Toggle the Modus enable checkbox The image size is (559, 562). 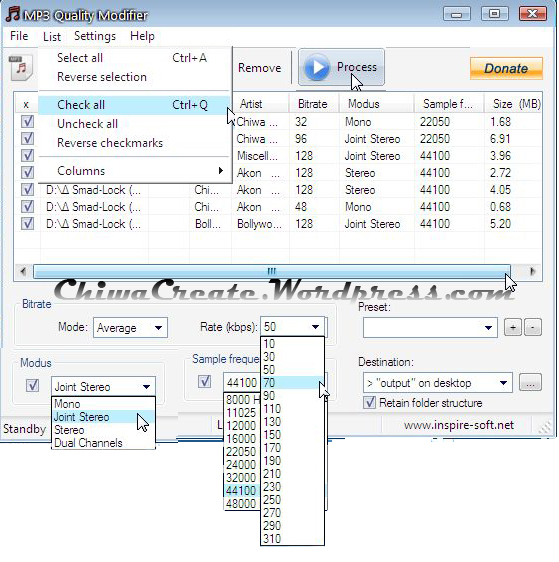pos(32,385)
